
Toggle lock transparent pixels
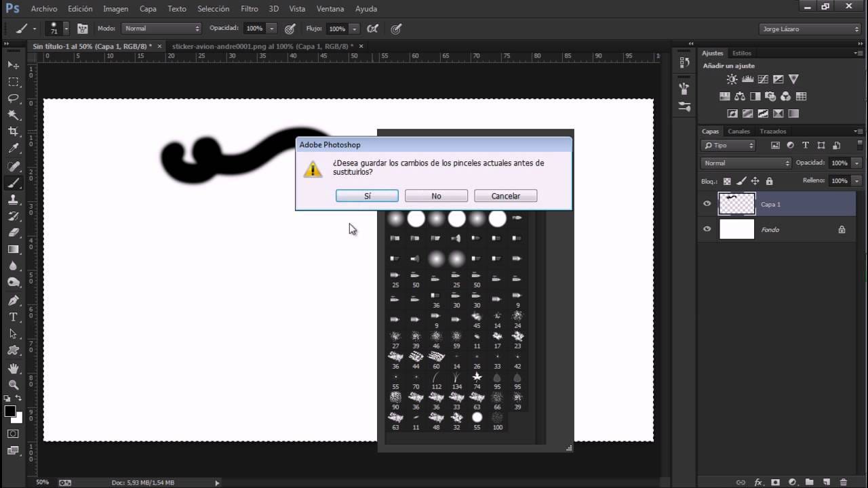(727, 181)
